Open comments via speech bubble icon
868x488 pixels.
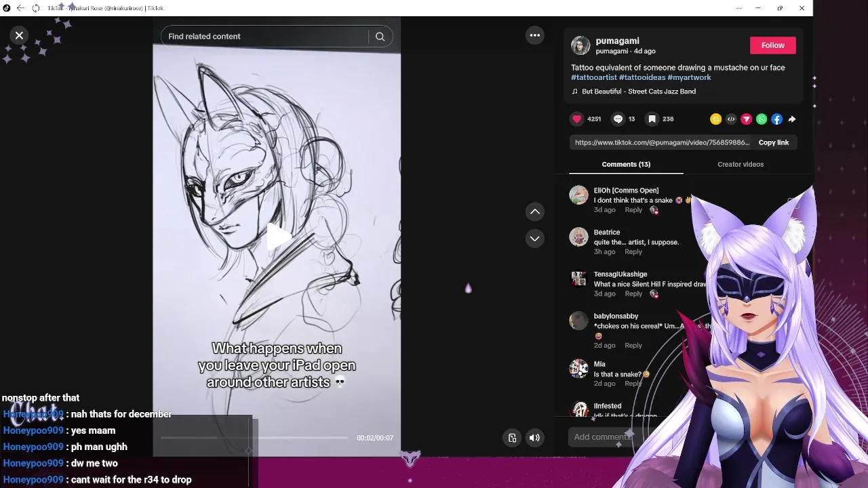pos(618,119)
